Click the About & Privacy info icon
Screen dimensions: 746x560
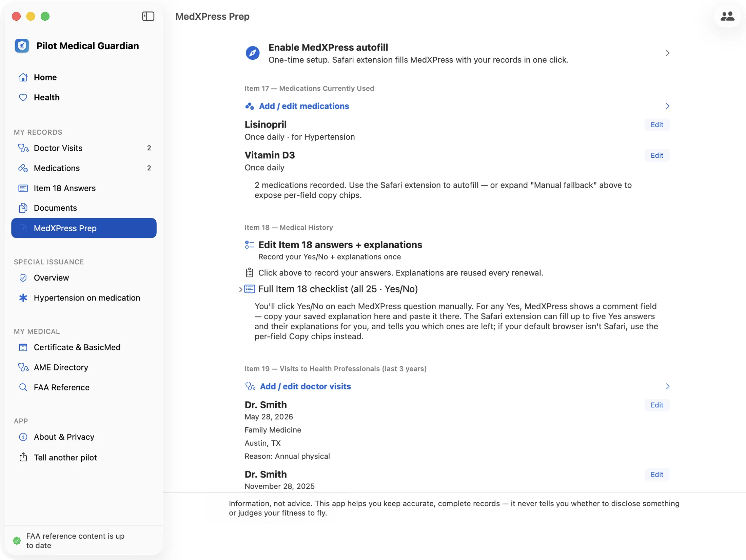point(23,437)
